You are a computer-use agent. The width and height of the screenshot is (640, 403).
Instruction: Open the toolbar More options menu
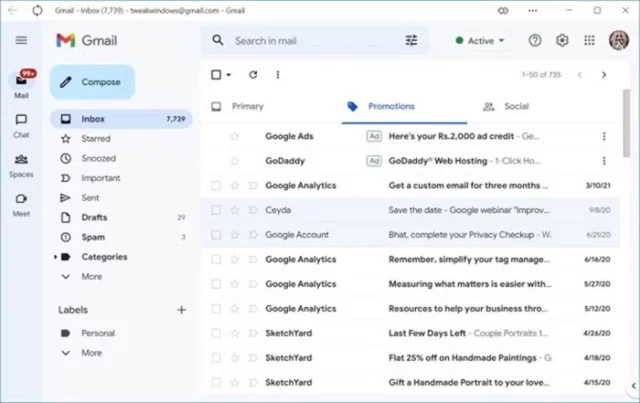coord(278,74)
